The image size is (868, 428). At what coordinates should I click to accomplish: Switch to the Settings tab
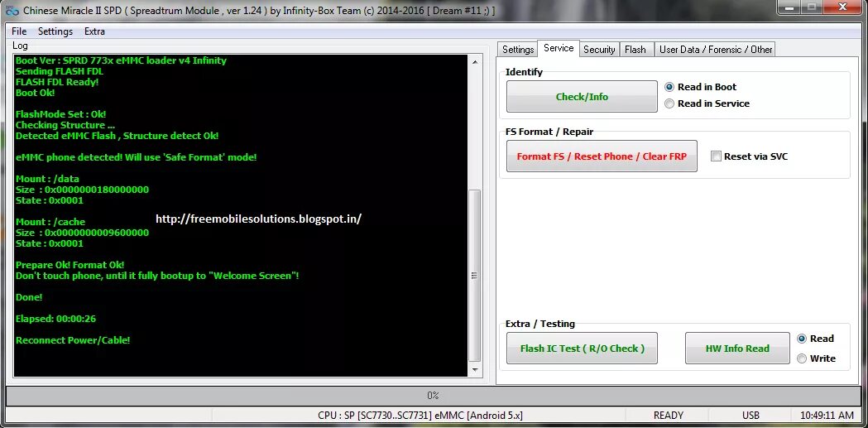tap(518, 50)
